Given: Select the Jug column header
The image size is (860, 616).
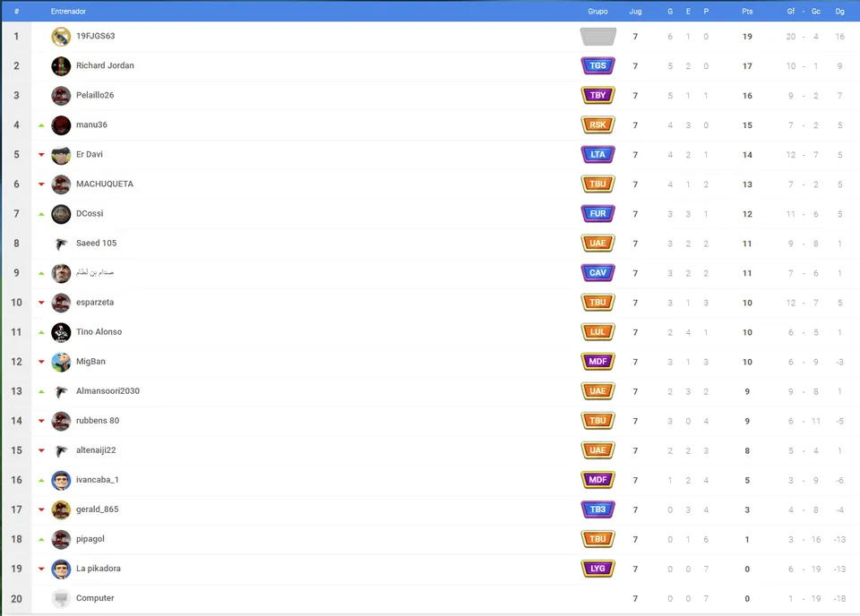Looking at the screenshot, I should click(x=635, y=12).
